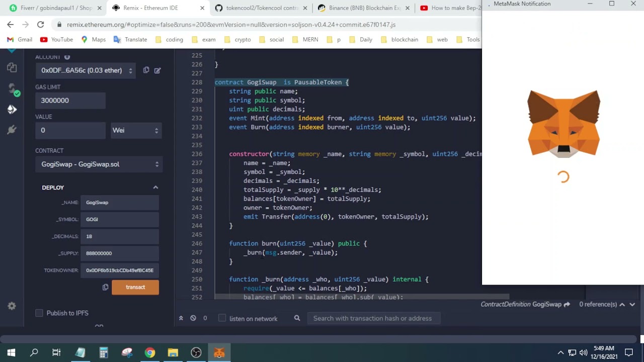Click the transaction hash search box
Image resolution: width=644 pixels, height=362 pixels.
[x=374, y=318]
